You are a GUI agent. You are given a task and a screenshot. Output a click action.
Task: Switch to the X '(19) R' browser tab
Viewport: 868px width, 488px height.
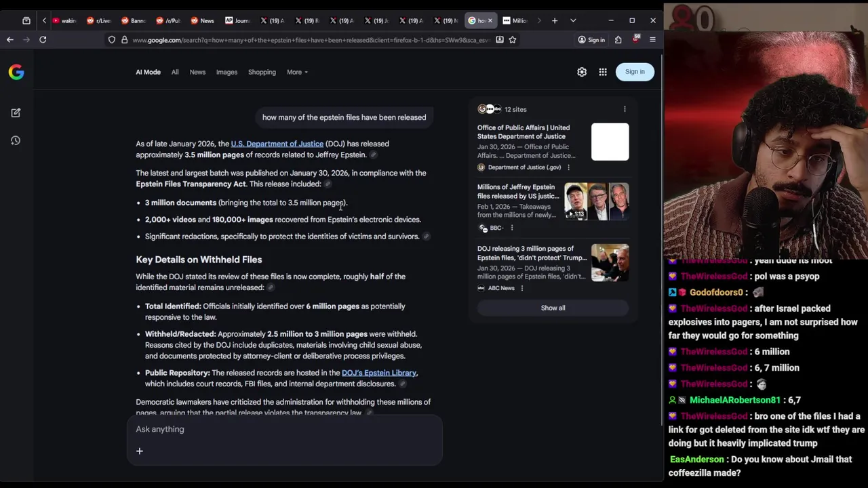pyautogui.click(x=307, y=21)
